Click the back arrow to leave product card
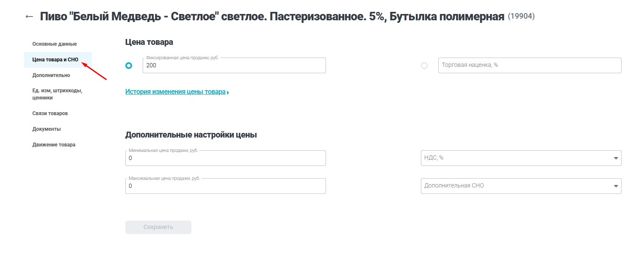This screenshot has width=644, height=273. (x=28, y=16)
